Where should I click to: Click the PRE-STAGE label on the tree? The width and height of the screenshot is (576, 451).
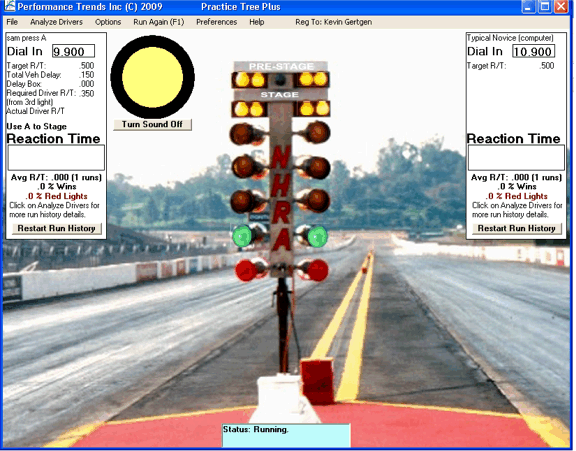(x=281, y=66)
